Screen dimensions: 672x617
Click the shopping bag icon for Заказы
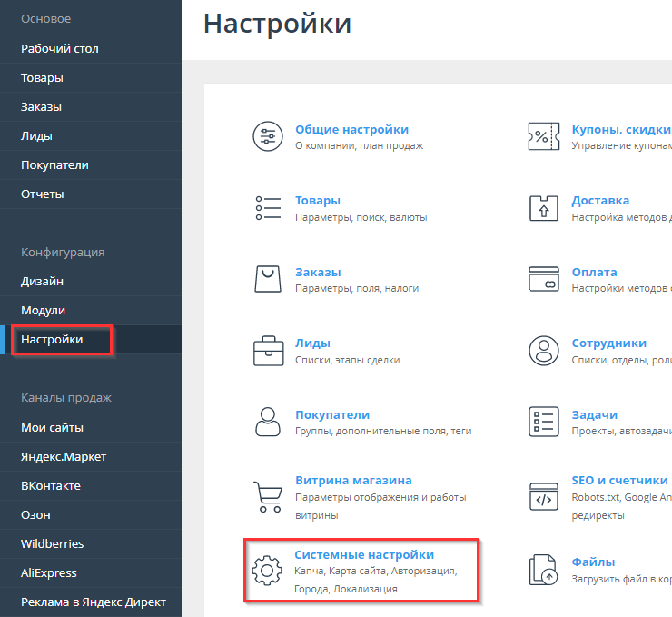(267, 280)
